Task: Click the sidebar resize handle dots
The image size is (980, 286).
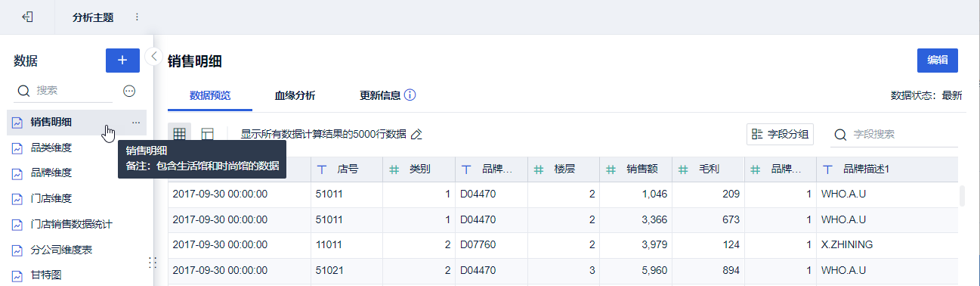Action: pos(152,262)
